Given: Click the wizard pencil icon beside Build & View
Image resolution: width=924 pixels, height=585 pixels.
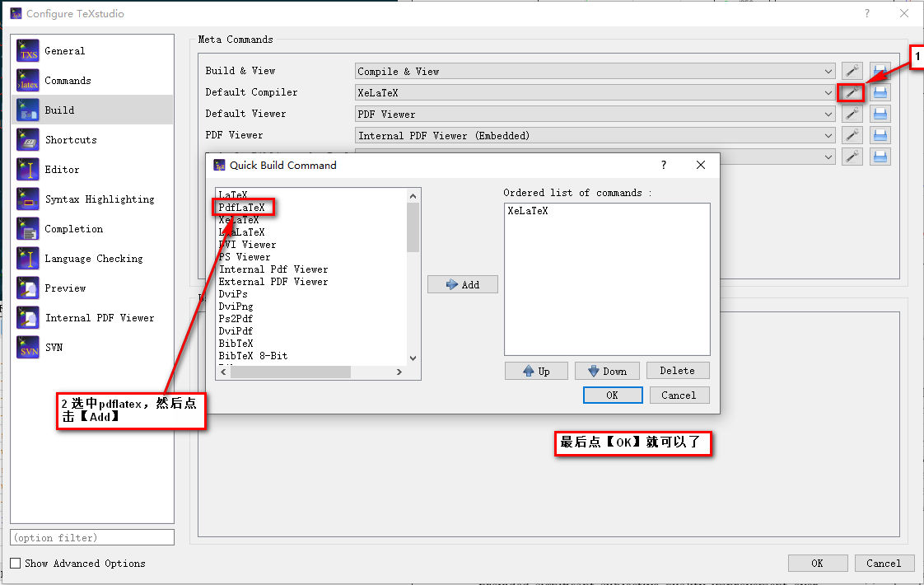Looking at the screenshot, I should [852, 71].
